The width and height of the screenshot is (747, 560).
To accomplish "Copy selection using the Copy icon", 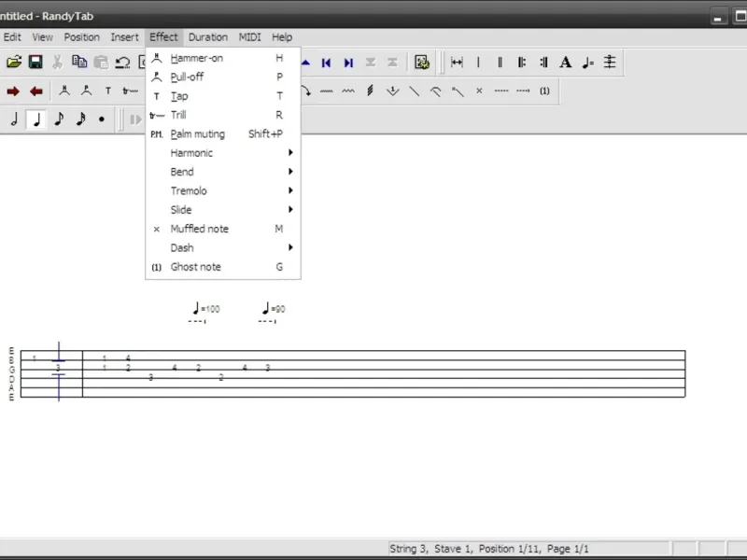I will [x=79, y=62].
